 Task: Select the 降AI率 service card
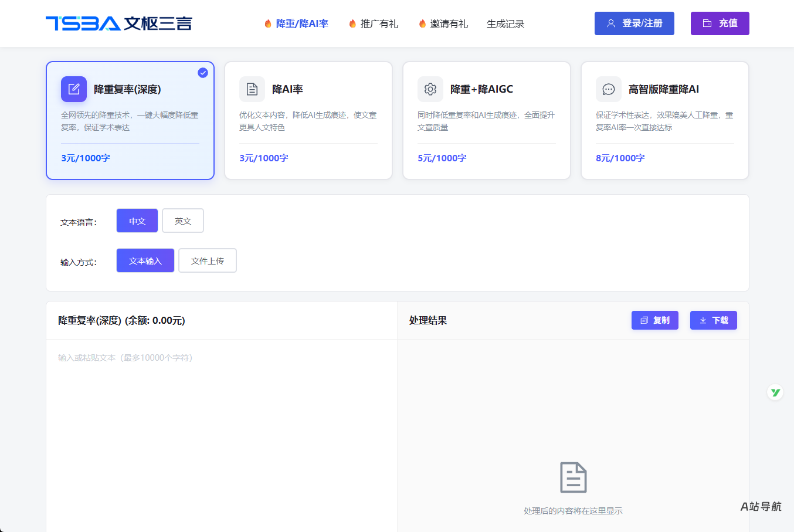pyautogui.click(x=308, y=120)
